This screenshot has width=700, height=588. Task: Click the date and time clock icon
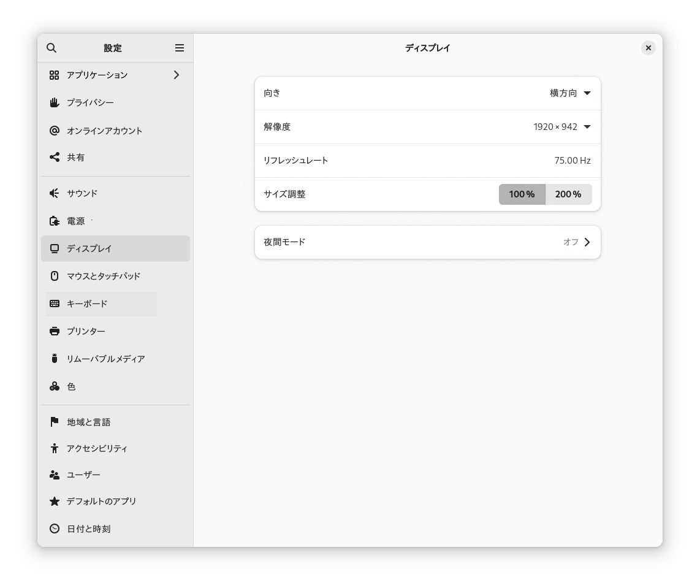(55, 529)
